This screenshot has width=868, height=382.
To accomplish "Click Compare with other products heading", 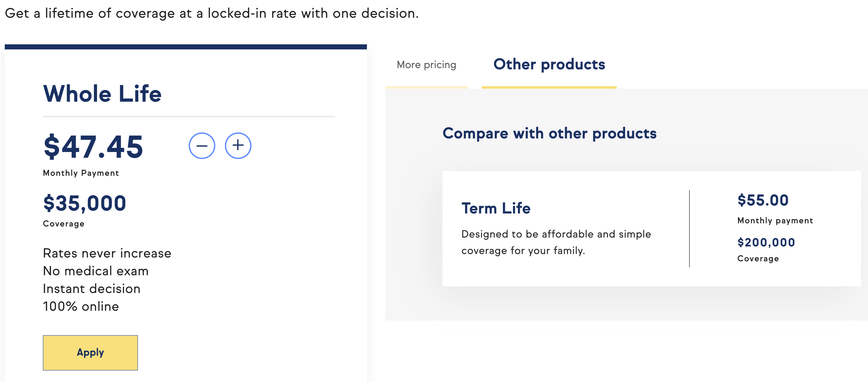I will click(x=549, y=133).
